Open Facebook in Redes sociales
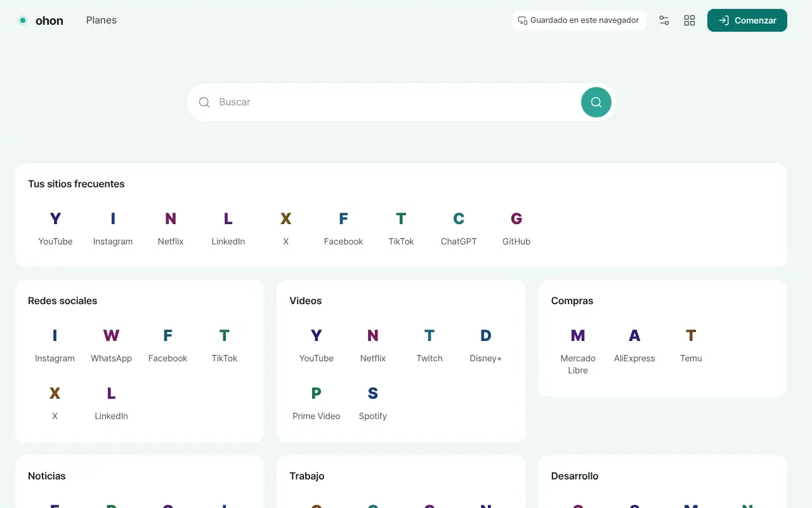This screenshot has width=812, height=508. pyautogui.click(x=167, y=345)
